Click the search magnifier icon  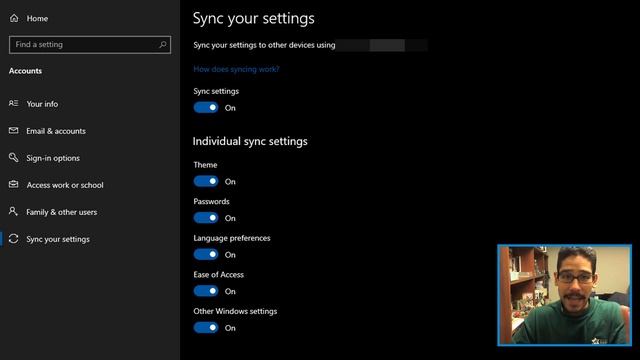click(162, 44)
